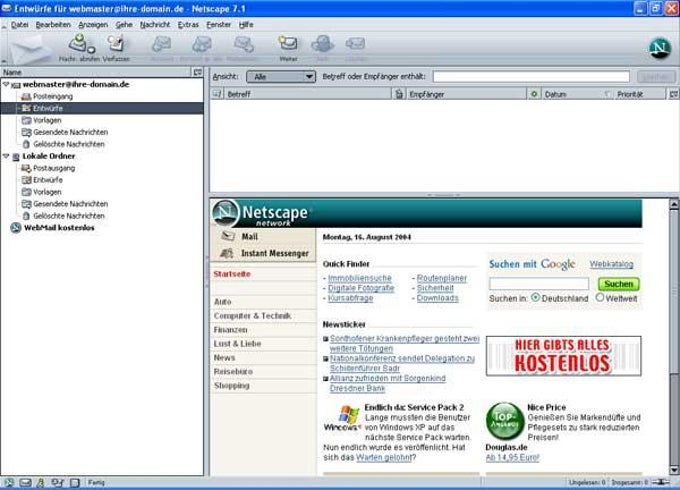This screenshot has width=680, height=490.
Task: Open the Anzeigen menu
Action: click(x=93, y=25)
